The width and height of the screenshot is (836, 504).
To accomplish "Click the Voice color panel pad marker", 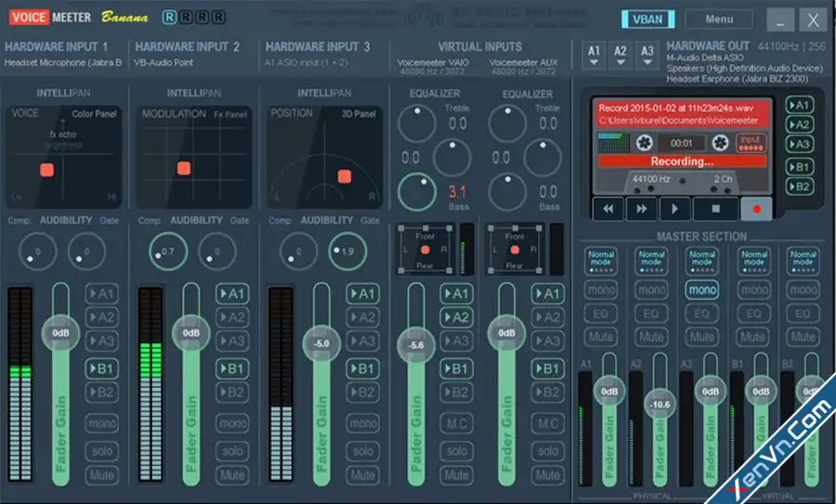I will pyautogui.click(x=47, y=170).
